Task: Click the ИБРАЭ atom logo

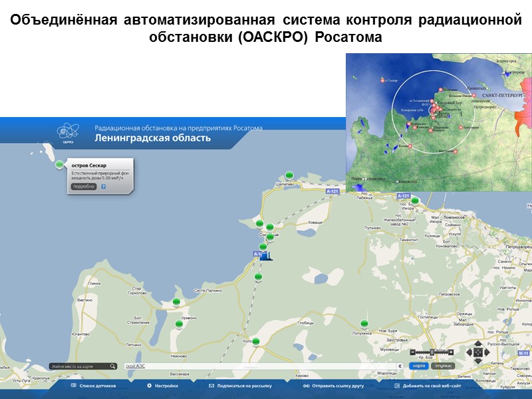Action: pos(68,132)
